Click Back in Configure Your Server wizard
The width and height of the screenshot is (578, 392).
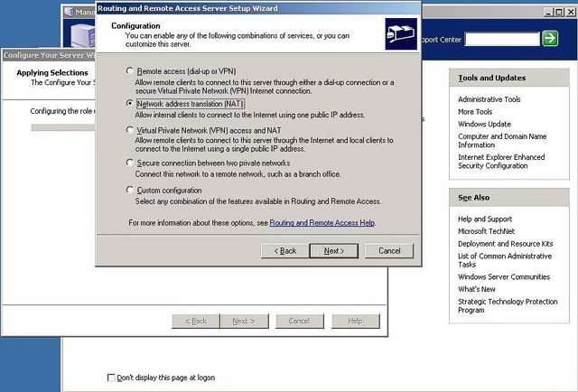coord(196,322)
